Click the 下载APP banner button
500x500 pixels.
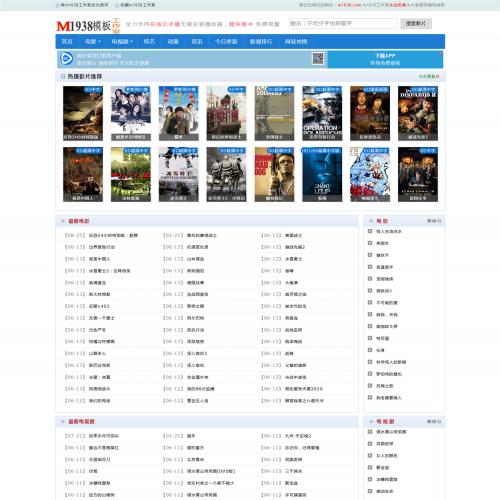click(x=385, y=59)
